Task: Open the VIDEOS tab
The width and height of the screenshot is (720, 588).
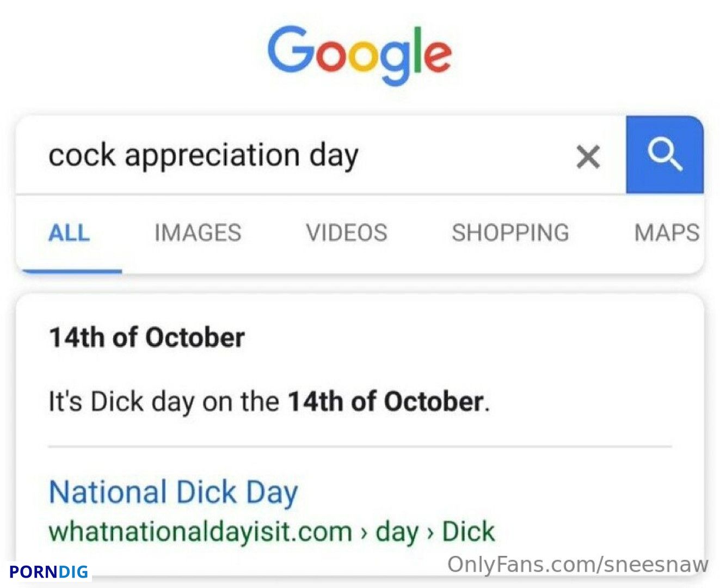Action: point(347,233)
